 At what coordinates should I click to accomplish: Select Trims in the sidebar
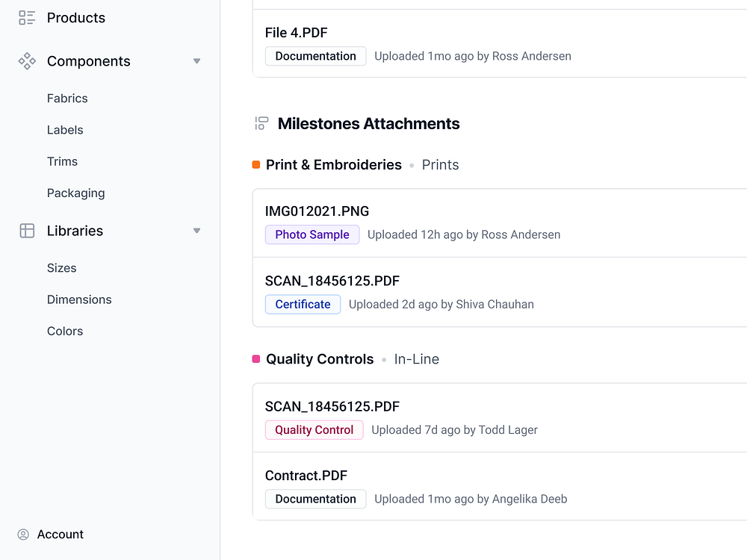click(x=62, y=161)
